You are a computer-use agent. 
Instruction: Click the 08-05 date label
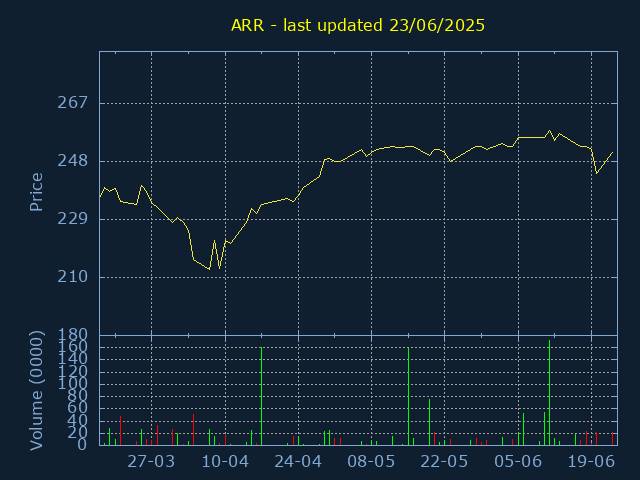pos(371,462)
